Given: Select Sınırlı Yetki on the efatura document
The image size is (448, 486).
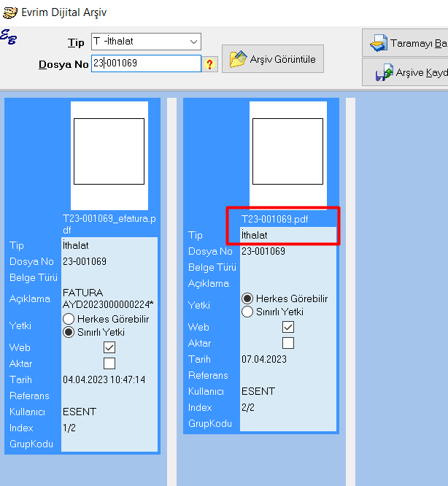Looking at the screenshot, I should click(x=69, y=332).
